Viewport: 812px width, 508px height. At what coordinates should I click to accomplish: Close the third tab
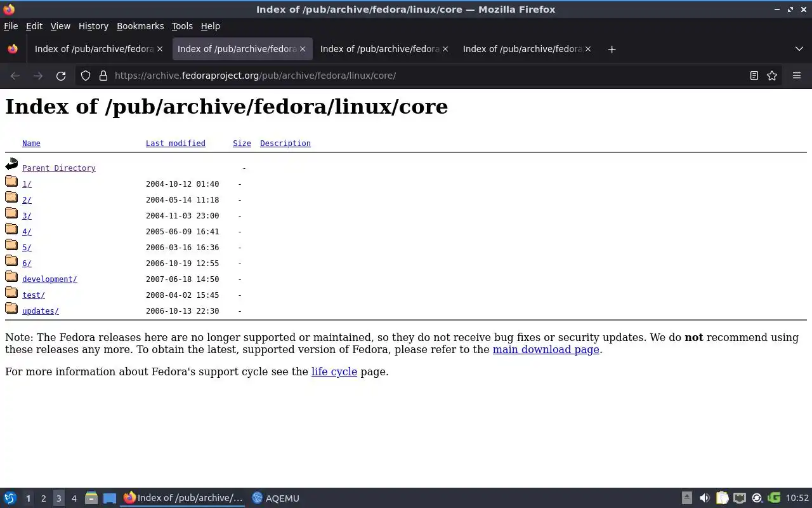(x=445, y=49)
